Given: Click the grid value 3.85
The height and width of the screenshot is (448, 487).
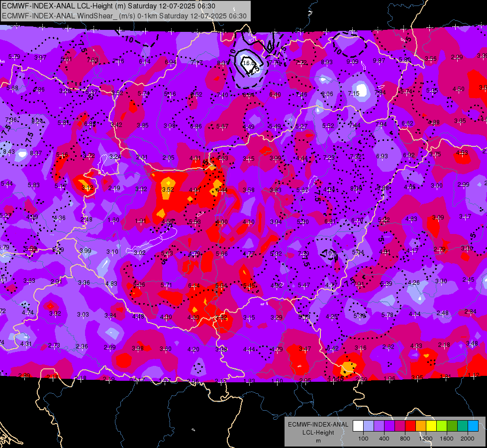Looking at the screenshot, I should [143, 125].
